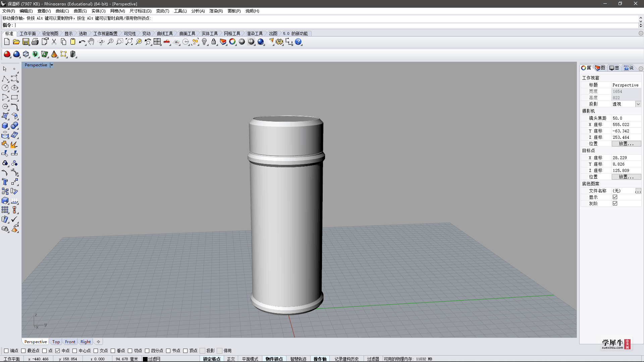Toggle 物件锁点 in status bar

coord(274,359)
